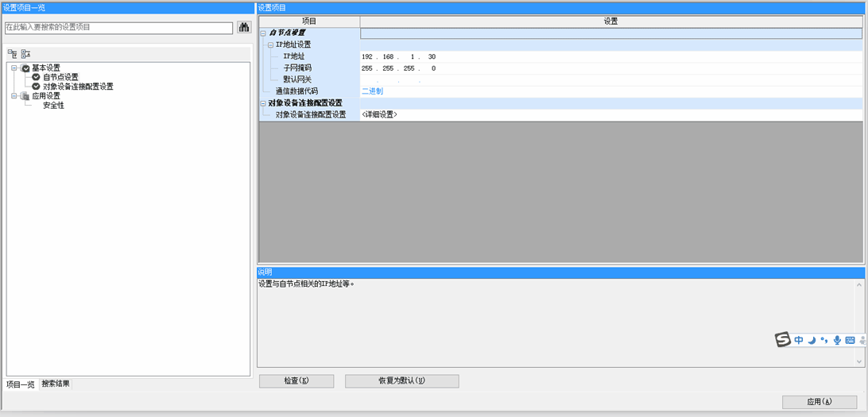Click the Sogou S logo icon
The image size is (868, 417).
(x=783, y=340)
